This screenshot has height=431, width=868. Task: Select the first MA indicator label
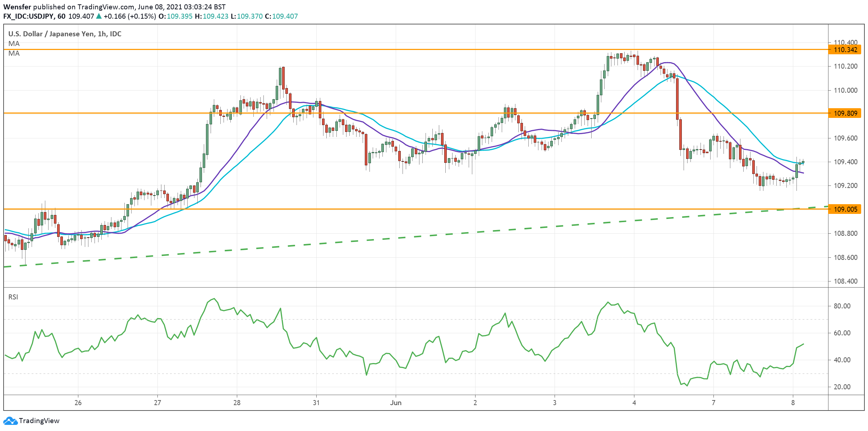14,43
